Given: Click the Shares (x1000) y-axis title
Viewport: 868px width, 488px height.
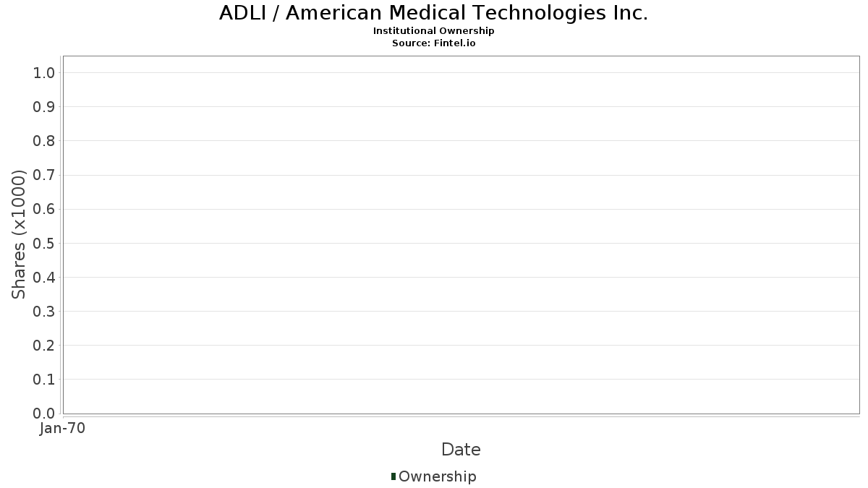Looking at the screenshot, I should point(19,235).
